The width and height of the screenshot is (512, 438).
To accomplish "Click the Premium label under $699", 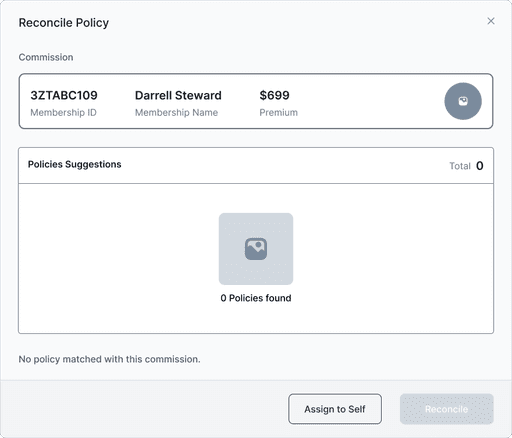I will (278, 112).
